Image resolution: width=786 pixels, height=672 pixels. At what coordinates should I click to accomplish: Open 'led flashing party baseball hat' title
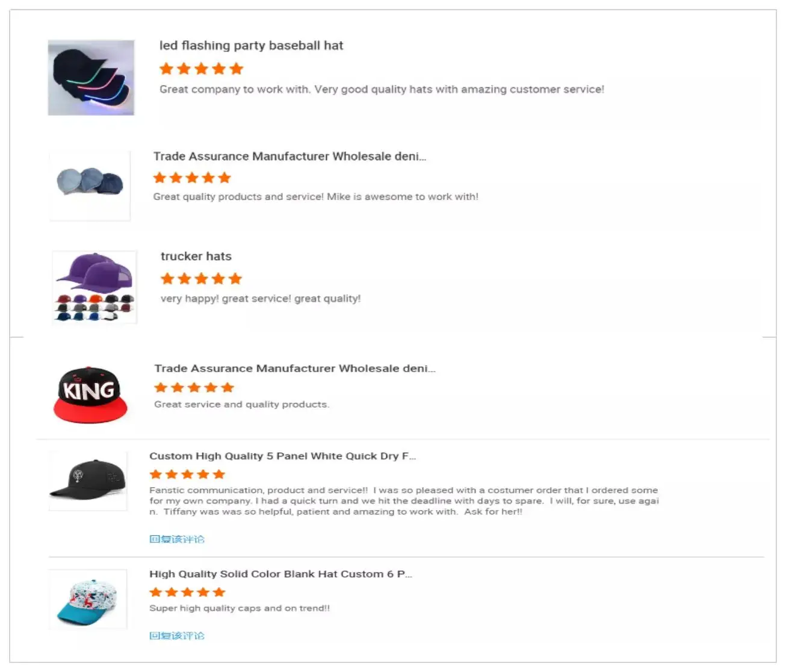click(x=251, y=46)
